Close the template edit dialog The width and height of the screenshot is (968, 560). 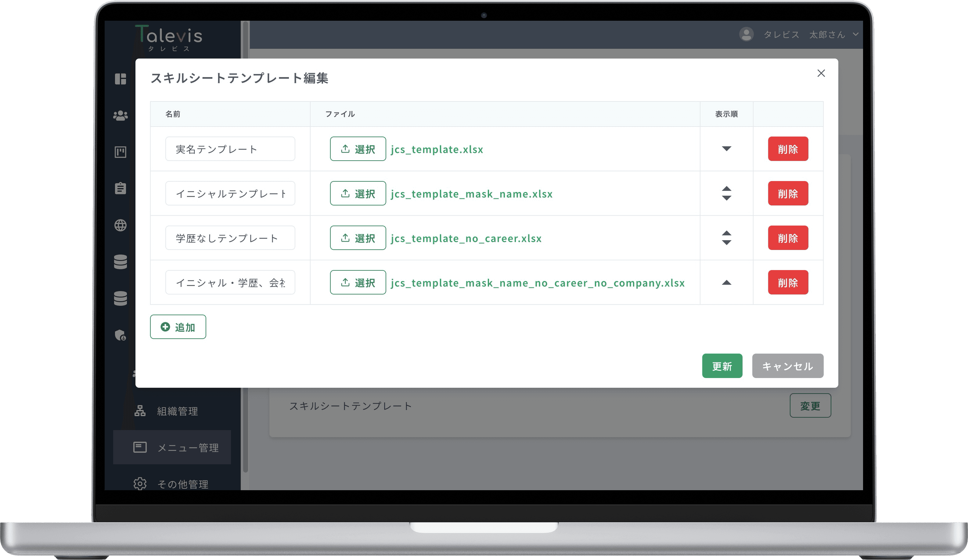821,73
